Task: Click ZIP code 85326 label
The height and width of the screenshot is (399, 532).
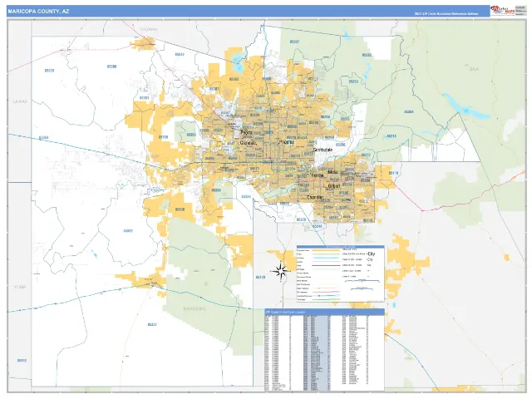Action: [180, 209]
